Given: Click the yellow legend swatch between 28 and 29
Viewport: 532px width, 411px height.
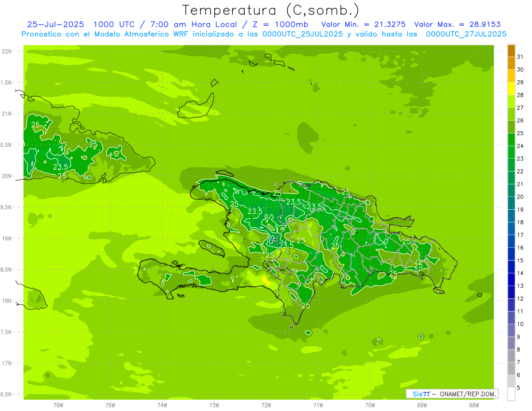Looking at the screenshot, I should (511, 89).
